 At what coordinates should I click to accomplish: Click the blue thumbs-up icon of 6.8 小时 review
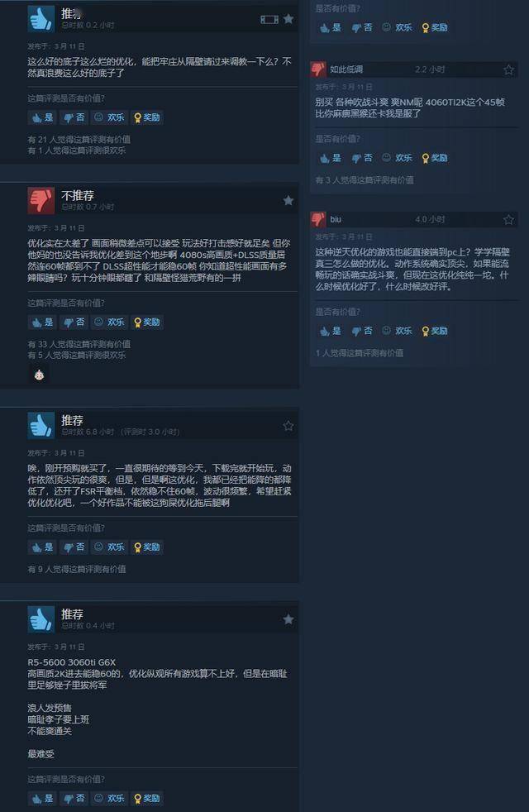(41, 425)
